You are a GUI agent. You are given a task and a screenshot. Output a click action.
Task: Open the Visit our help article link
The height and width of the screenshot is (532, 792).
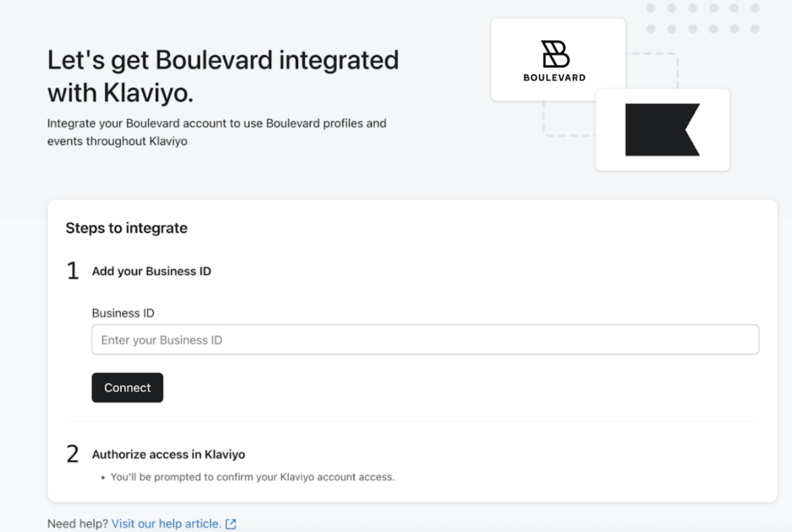pos(166,524)
